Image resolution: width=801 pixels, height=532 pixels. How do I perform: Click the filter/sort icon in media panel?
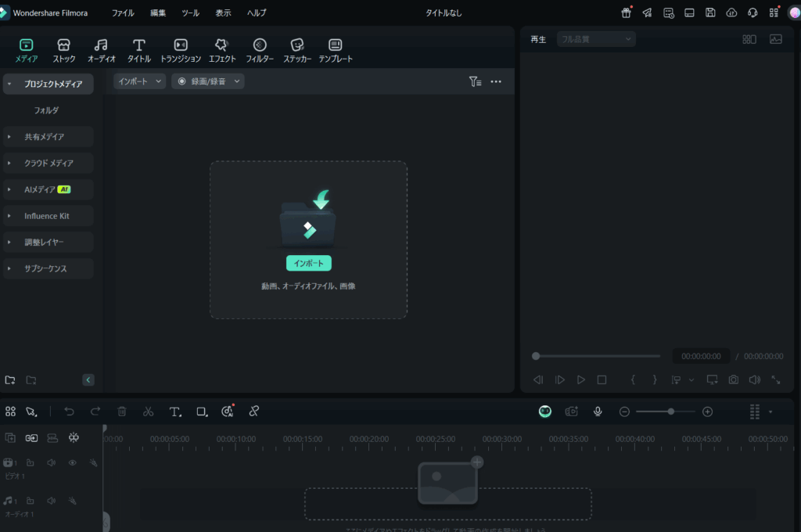475,81
